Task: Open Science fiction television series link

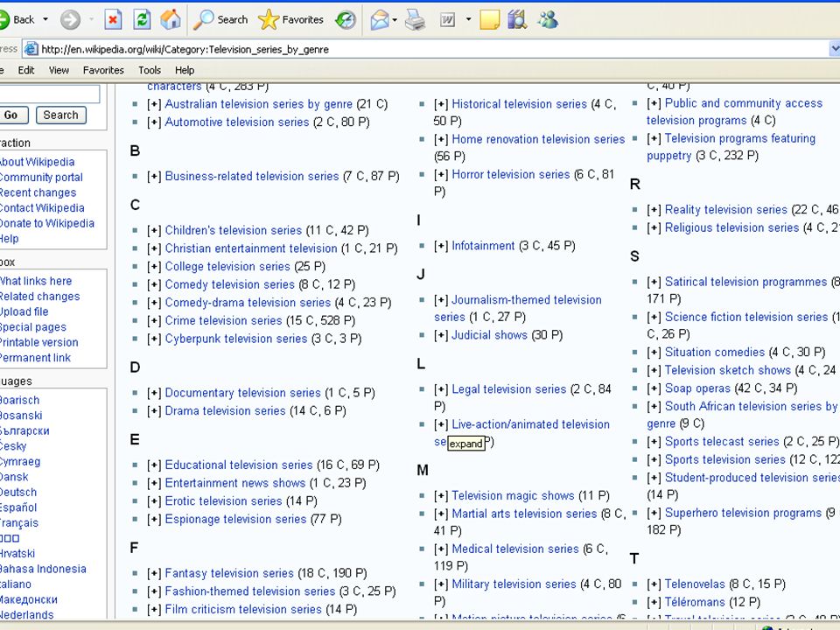Action: click(x=746, y=317)
